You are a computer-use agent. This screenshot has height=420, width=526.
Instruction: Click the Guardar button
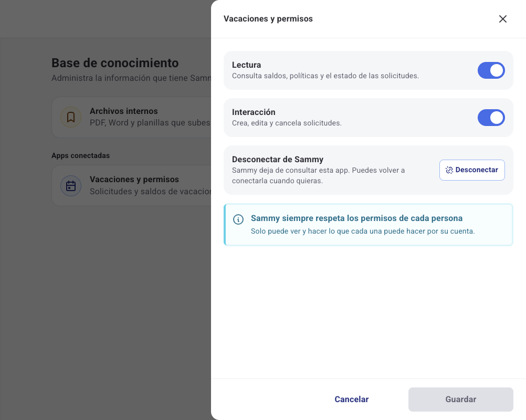(x=460, y=399)
